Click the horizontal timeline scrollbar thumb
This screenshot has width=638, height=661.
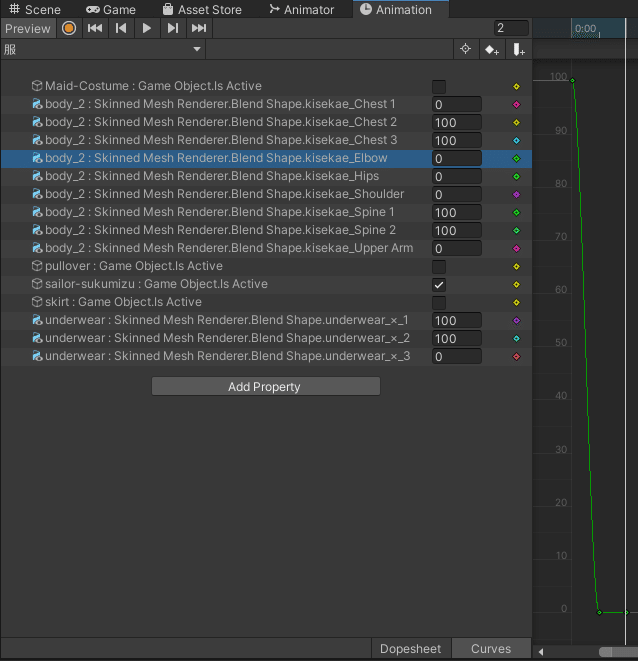coord(618,652)
